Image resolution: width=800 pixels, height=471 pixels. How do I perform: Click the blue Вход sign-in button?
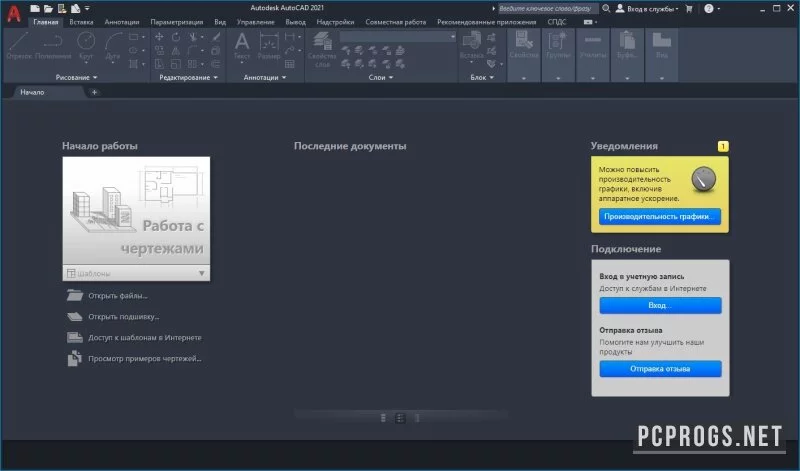pyautogui.click(x=660, y=305)
